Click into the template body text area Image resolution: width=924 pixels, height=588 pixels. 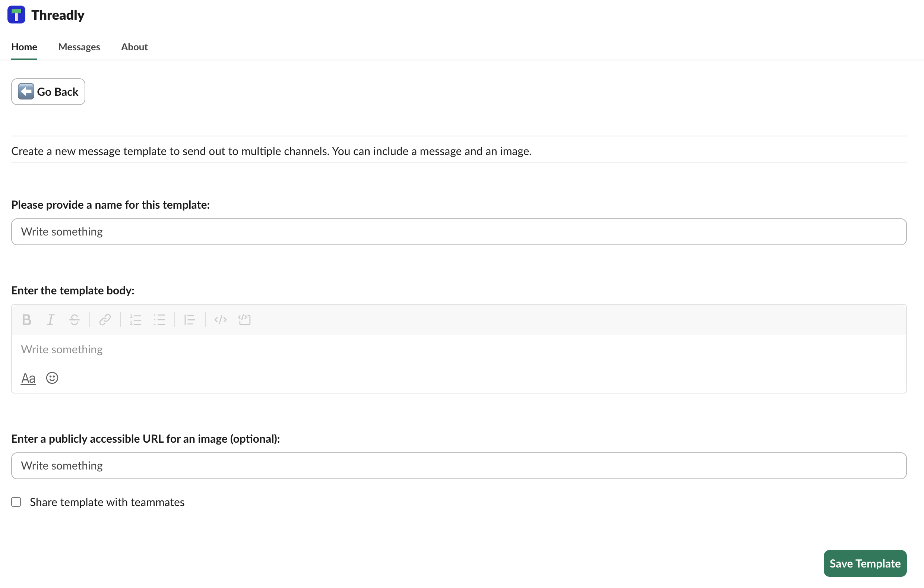(x=459, y=349)
